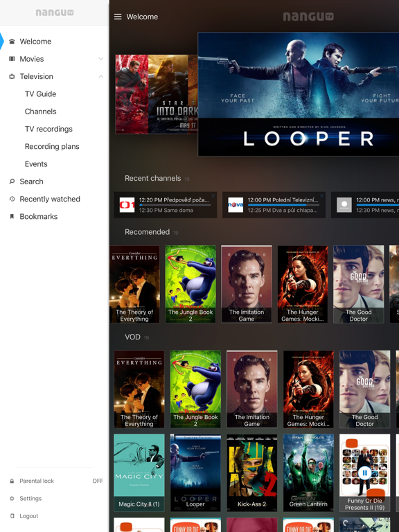The height and width of the screenshot is (532, 399).
Task: Open The Good Doctor in VOD
Action: (x=365, y=389)
